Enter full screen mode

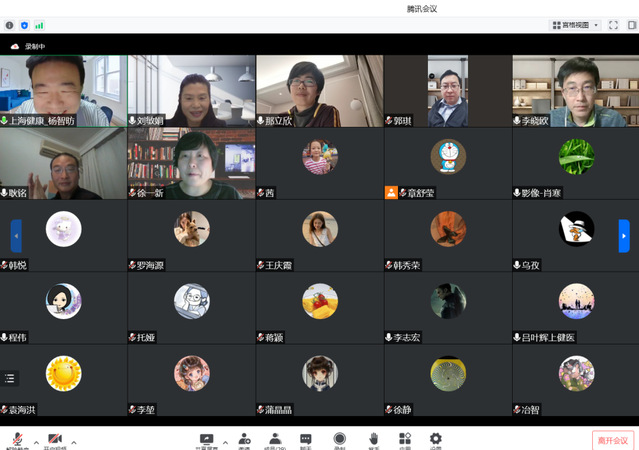(x=612, y=24)
